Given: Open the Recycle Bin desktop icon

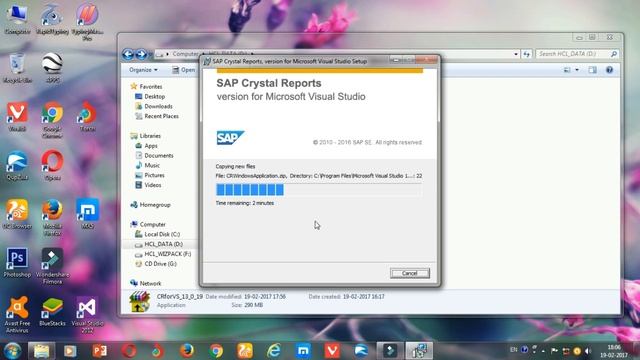Looking at the screenshot, I should [x=17, y=68].
